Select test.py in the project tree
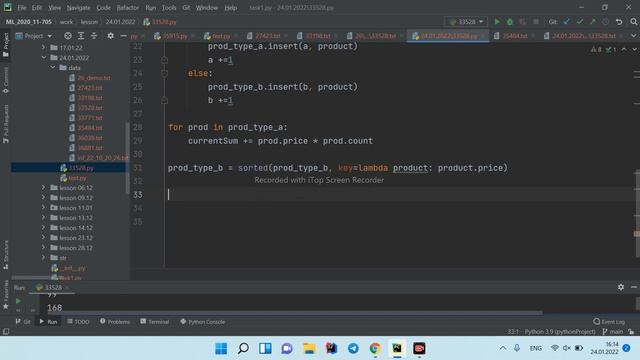Image resolution: width=640 pixels, height=360 pixels. pyautogui.click(x=77, y=178)
